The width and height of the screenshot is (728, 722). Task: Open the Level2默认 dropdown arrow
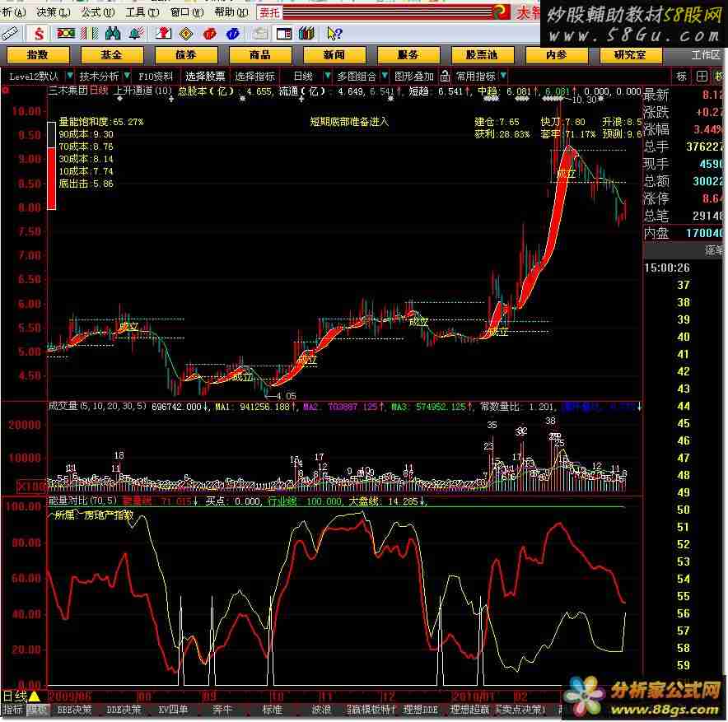coord(69,75)
